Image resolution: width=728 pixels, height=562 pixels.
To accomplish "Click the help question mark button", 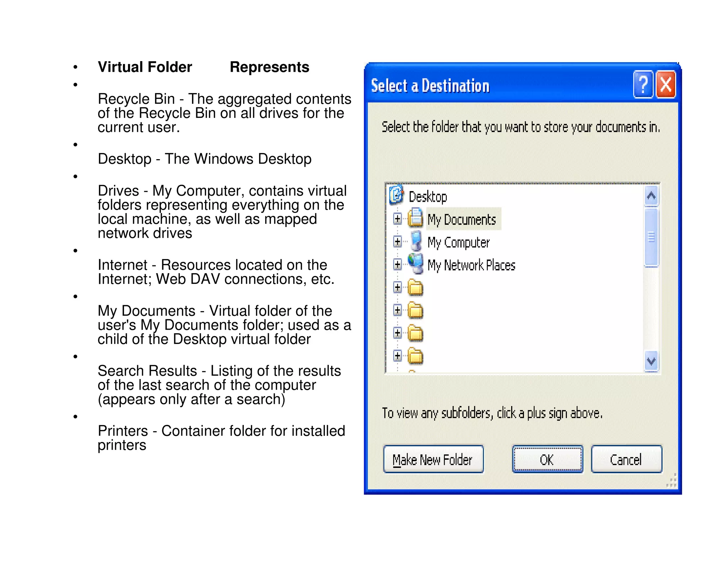I will [643, 85].
